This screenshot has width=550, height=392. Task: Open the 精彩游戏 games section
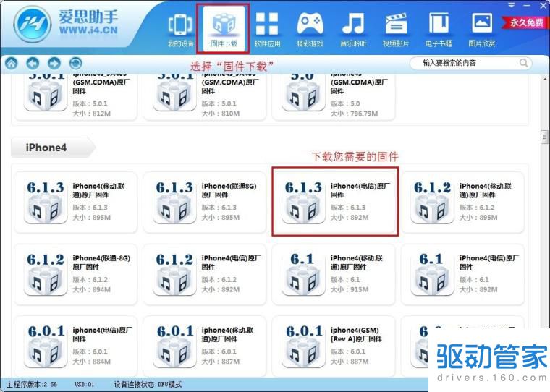pyautogui.click(x=310, y=30)
